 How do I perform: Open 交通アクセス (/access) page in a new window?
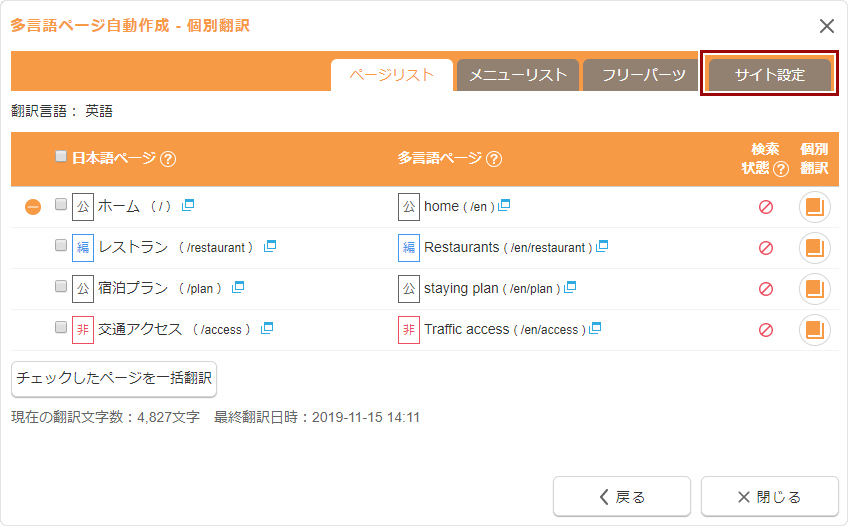tap(267, 328)
